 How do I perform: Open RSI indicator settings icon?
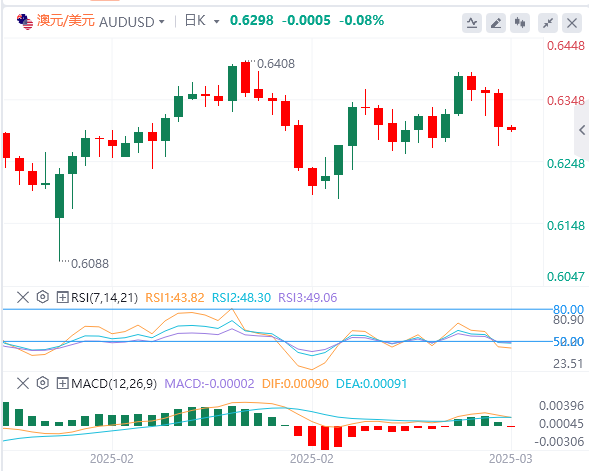(x=43, y=297)
